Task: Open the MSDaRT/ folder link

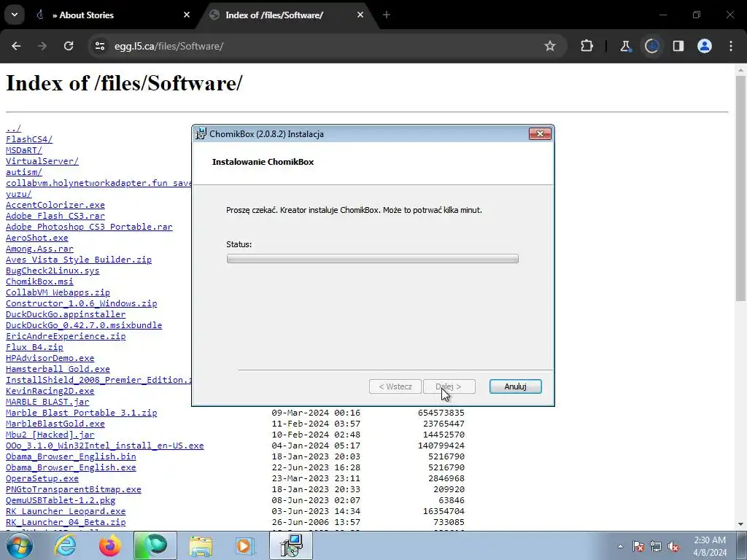Action: click(24, 150)
